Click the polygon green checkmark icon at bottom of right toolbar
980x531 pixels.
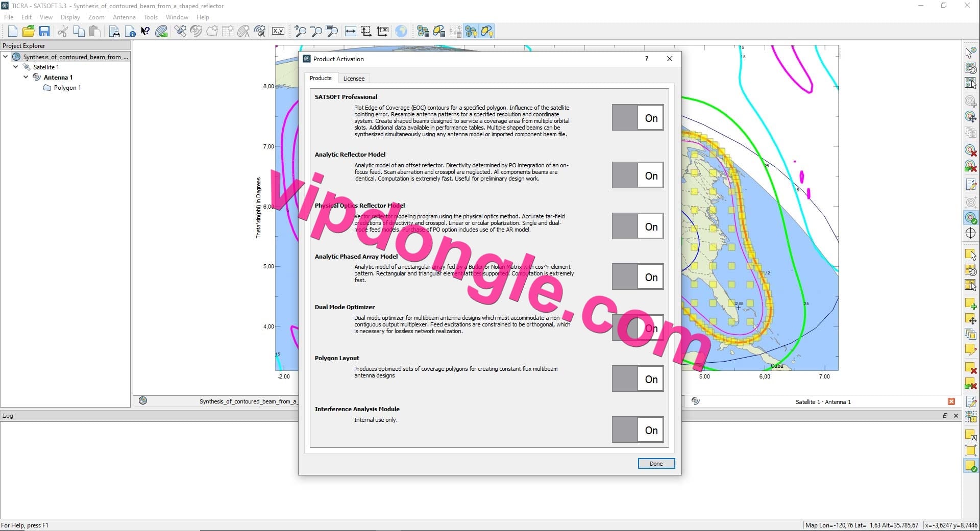coord(970,466)
